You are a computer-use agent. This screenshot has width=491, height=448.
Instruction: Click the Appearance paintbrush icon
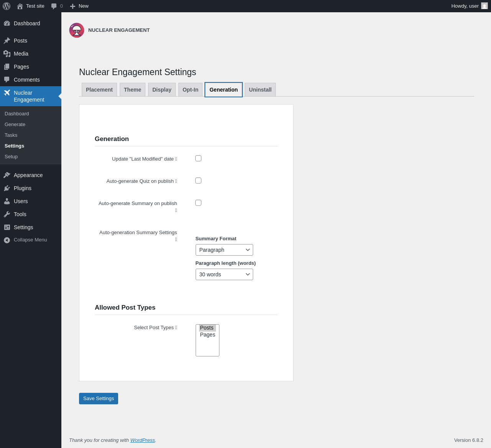click(7, 175)
